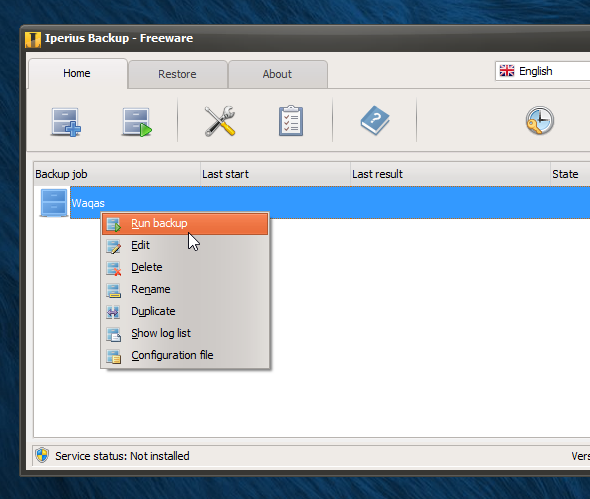Choose Duplicate from the context menu
The width and height of the screenshot is (590, 499).
[185, 311]
